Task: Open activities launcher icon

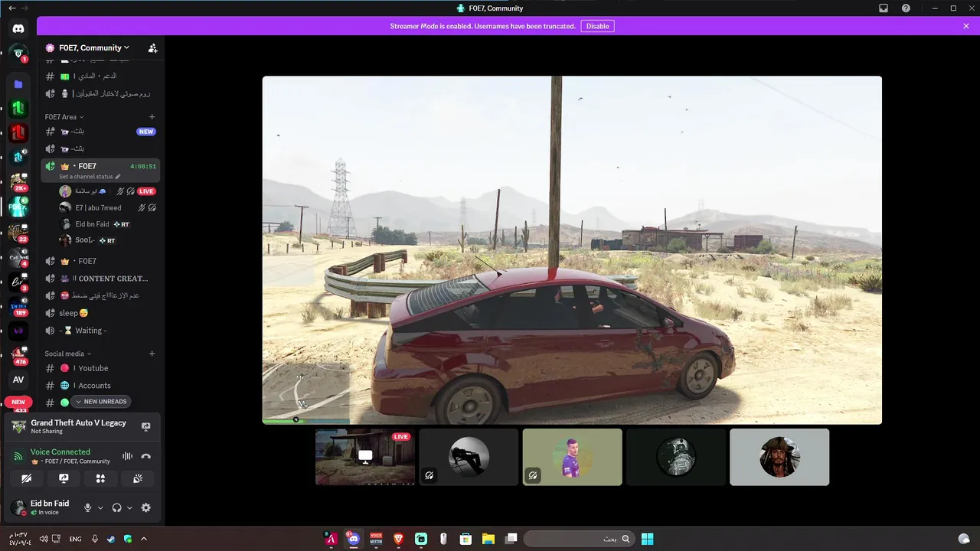Action: [x=100, y=478]
